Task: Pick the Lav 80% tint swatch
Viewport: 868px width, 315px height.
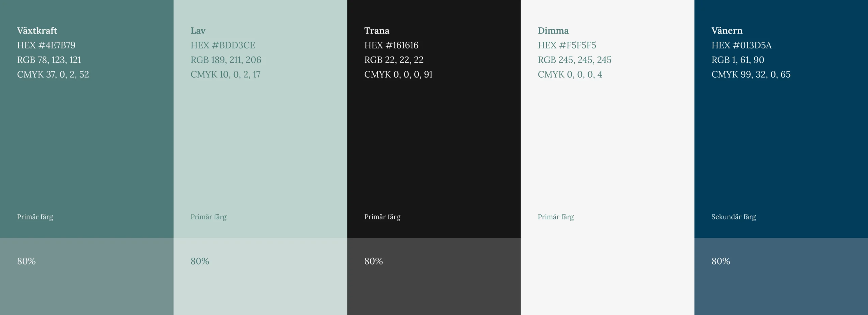Action: [x=260, y=276]
